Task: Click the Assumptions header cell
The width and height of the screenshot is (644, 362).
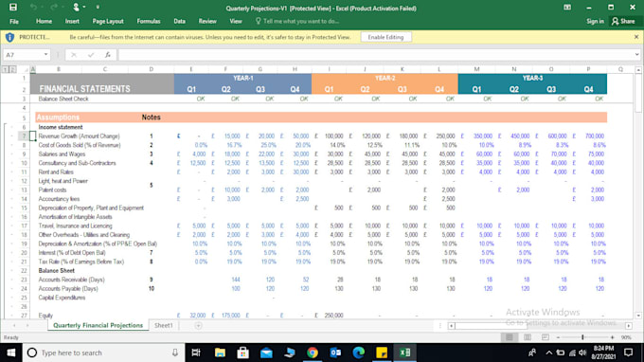Action: [58, 118]
